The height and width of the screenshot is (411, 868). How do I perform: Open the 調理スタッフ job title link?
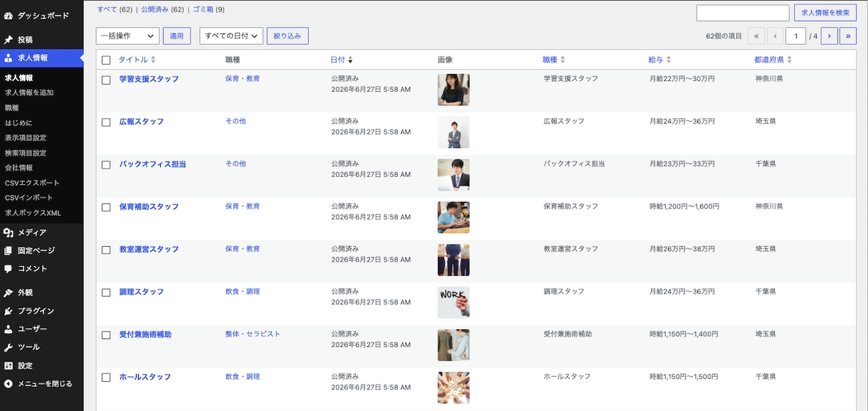(x=142, y=292)
